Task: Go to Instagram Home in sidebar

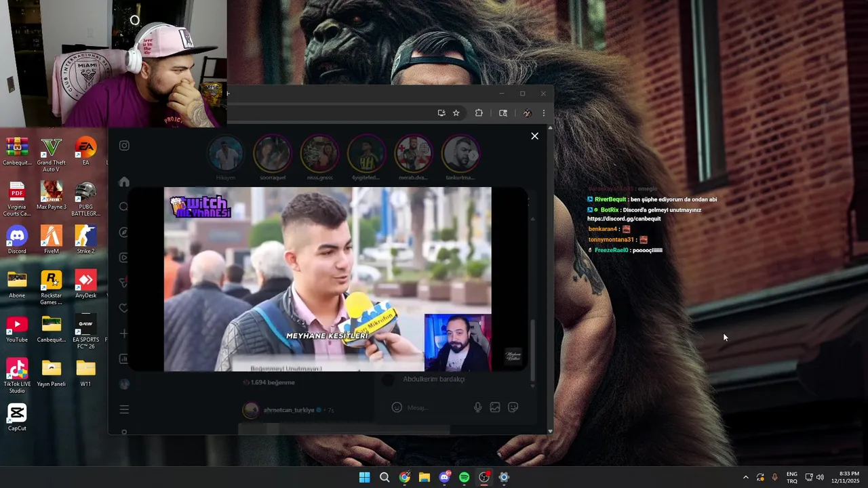Action: [x=124, y=182]
